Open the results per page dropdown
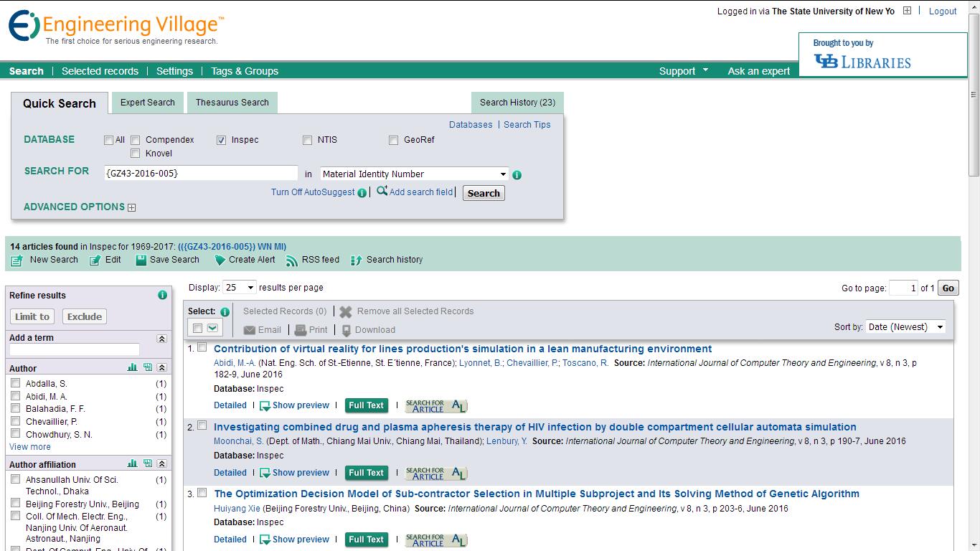Screen dimensions: 980x551 coord(240,287)
